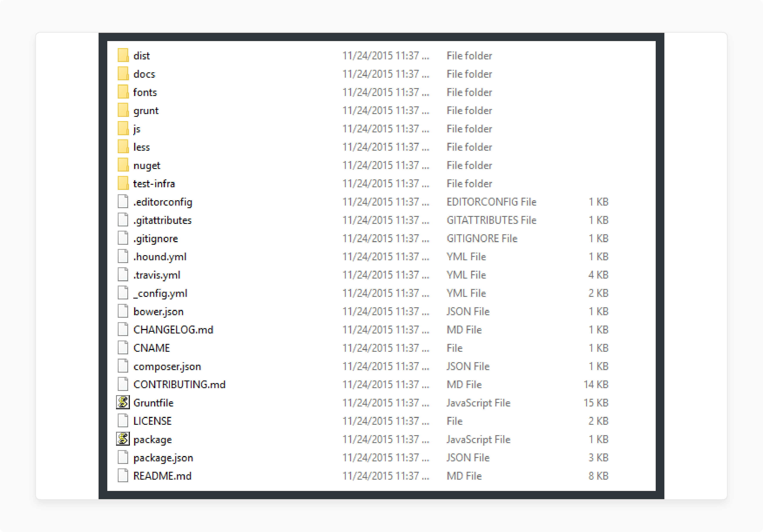Screen dimensions: 763x532
Task: Click the 14 KB size value
Action: (x=596, y=384)
